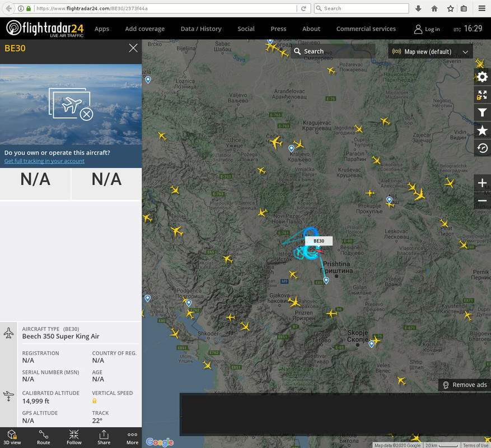The width and height of the screenshot is (491, 448).
Task: Open the flight filter funnel icon
Action: pos(482,112)
